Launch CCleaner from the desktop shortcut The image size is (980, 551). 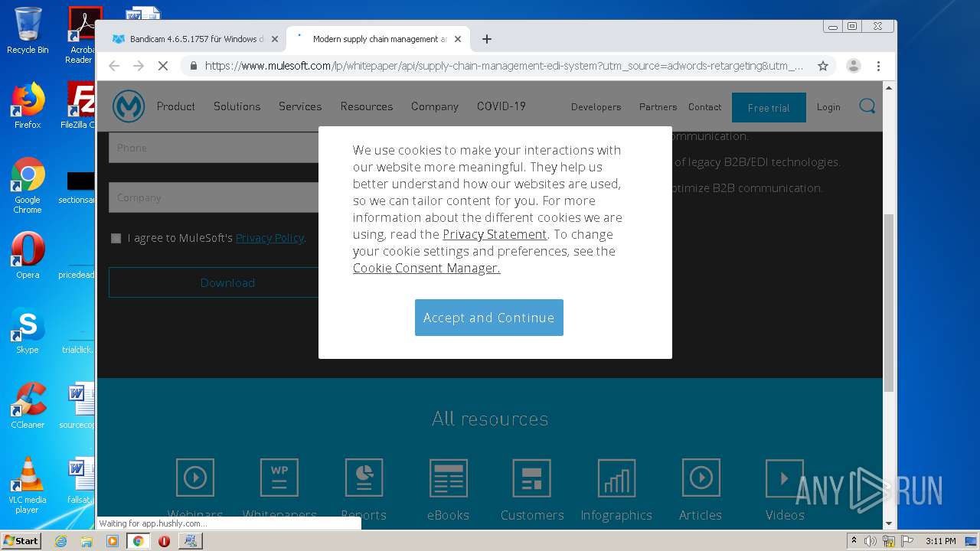tap(28, 406)
